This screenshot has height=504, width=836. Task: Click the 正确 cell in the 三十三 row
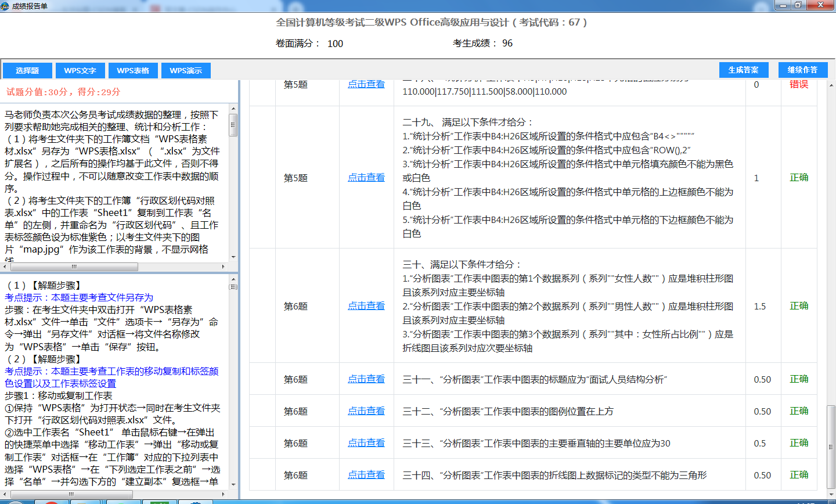click(799, 443)
